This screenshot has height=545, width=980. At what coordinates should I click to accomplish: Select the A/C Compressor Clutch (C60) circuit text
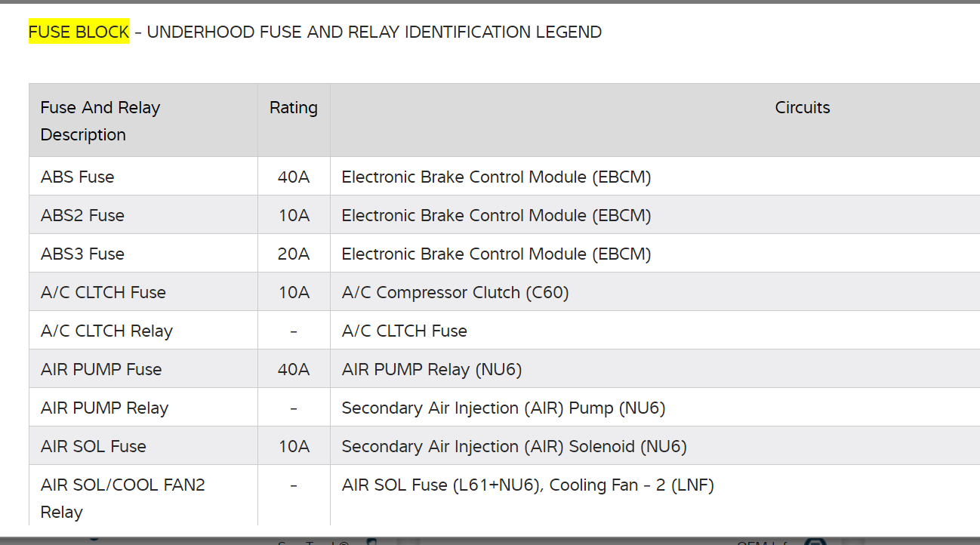pyautogui.click(x=455, y=292)
